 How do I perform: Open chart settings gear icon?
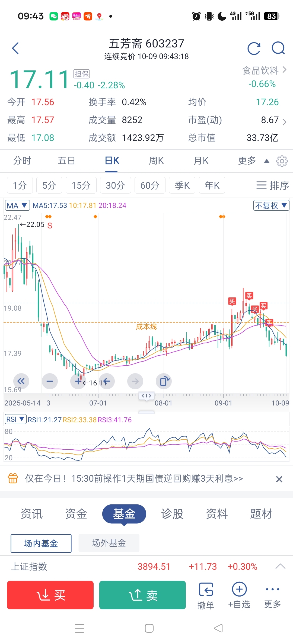[282, 161]
